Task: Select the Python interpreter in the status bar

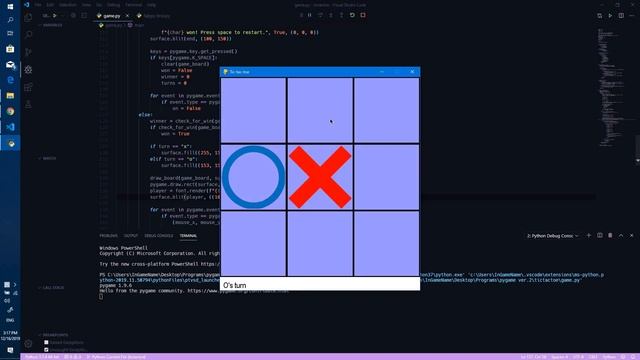Action: 42,357
